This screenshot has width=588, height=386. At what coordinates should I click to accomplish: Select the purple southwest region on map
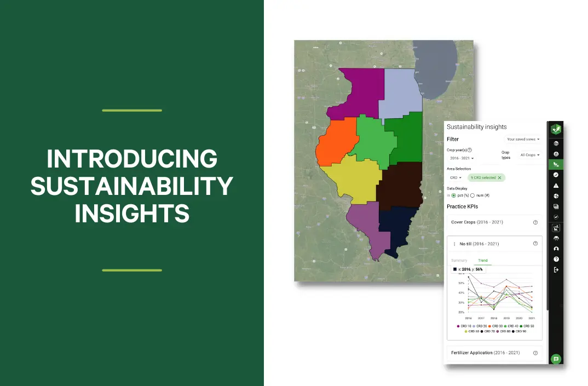pyautogui.click(x=366, y=225)
